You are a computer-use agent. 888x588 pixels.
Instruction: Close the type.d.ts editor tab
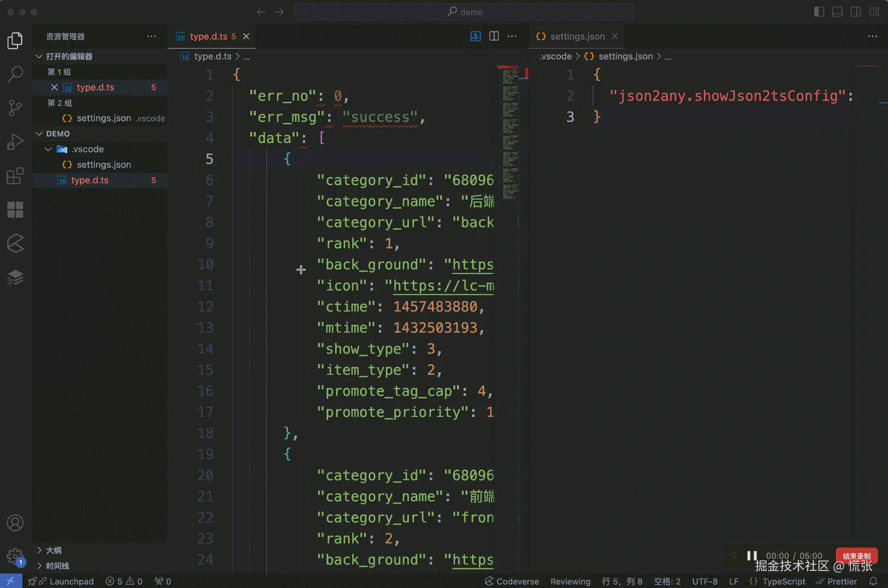tap(246, 36)
